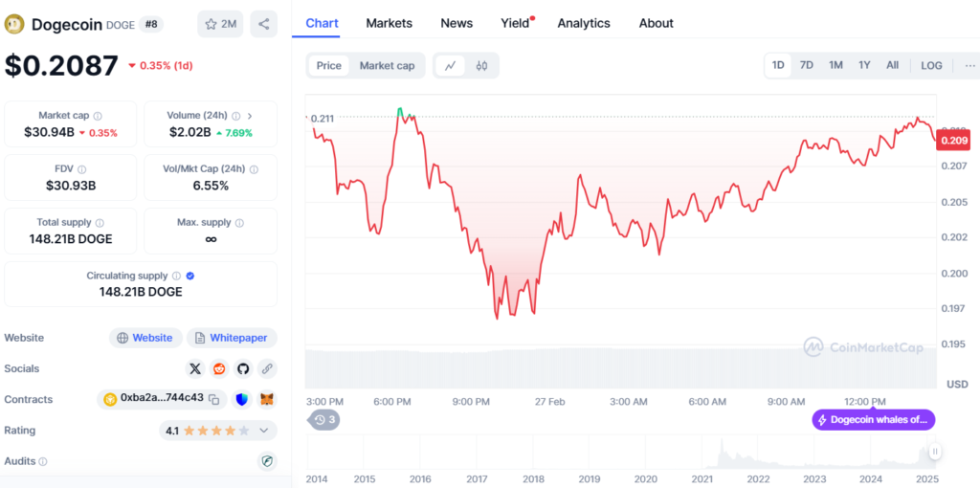Open the chart more options ellipsis menu
Screen dimensions: 980x488
969,66
